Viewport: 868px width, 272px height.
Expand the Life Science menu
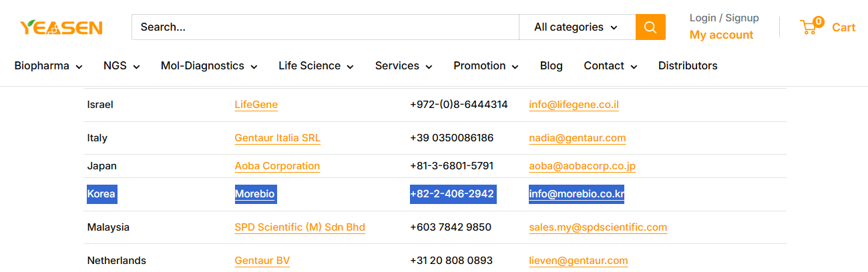pyautogui.click(x=316, y=66)
